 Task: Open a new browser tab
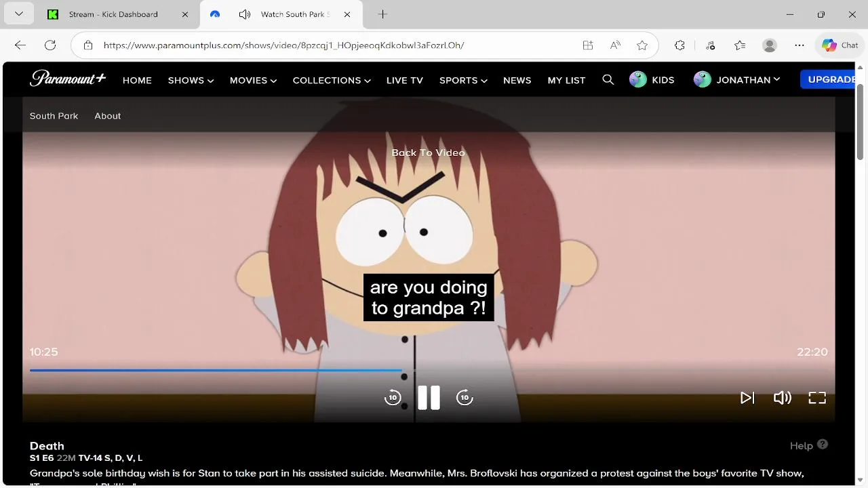382,14
